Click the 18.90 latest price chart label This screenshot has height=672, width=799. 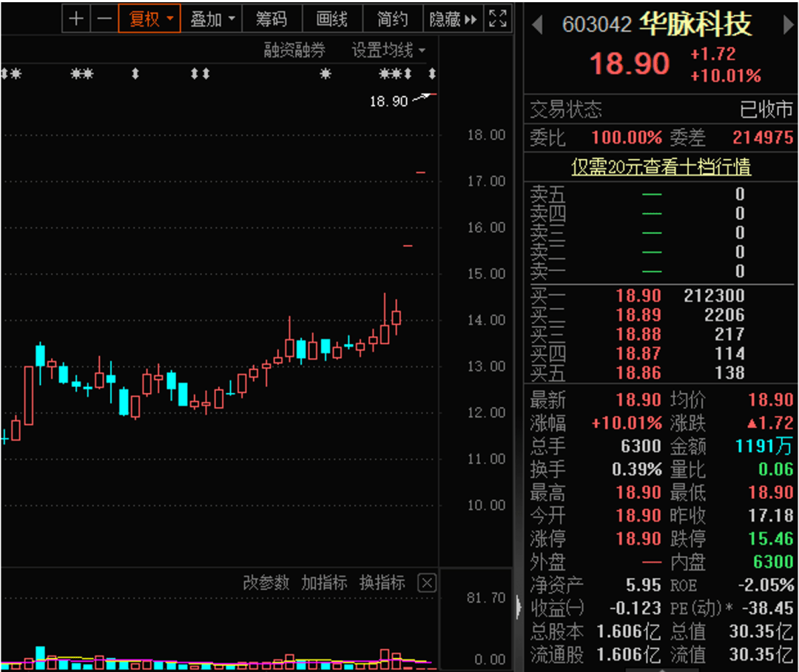[x=389, y=101]
